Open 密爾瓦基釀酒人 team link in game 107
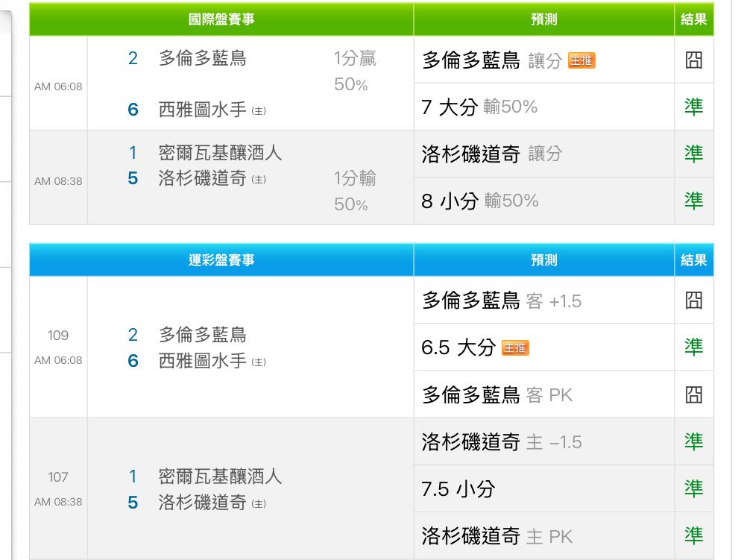The image size is (741, 560). pos(220,476)
